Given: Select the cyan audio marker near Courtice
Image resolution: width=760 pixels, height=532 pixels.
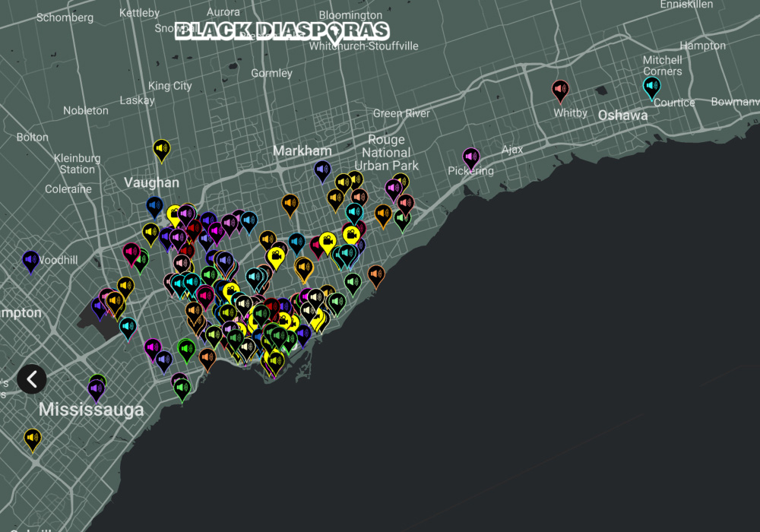Looking at the screenshot, I should click(x=651, y=87).
